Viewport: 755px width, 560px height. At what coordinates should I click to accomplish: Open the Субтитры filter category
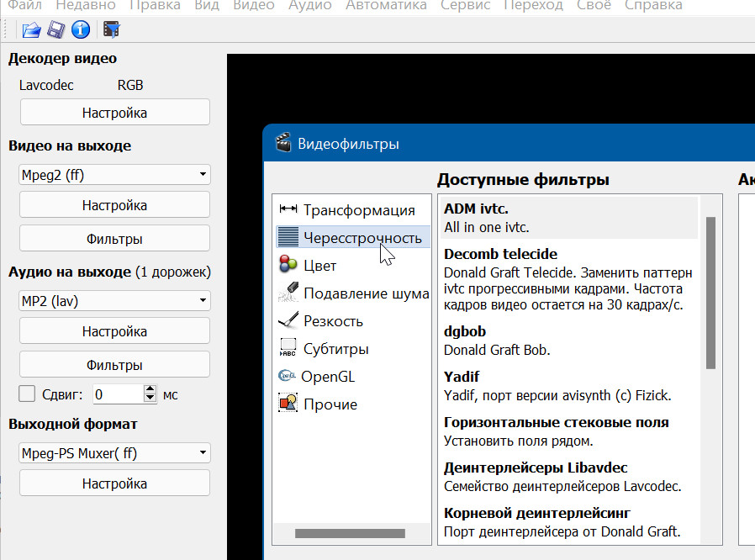(335, 349)
